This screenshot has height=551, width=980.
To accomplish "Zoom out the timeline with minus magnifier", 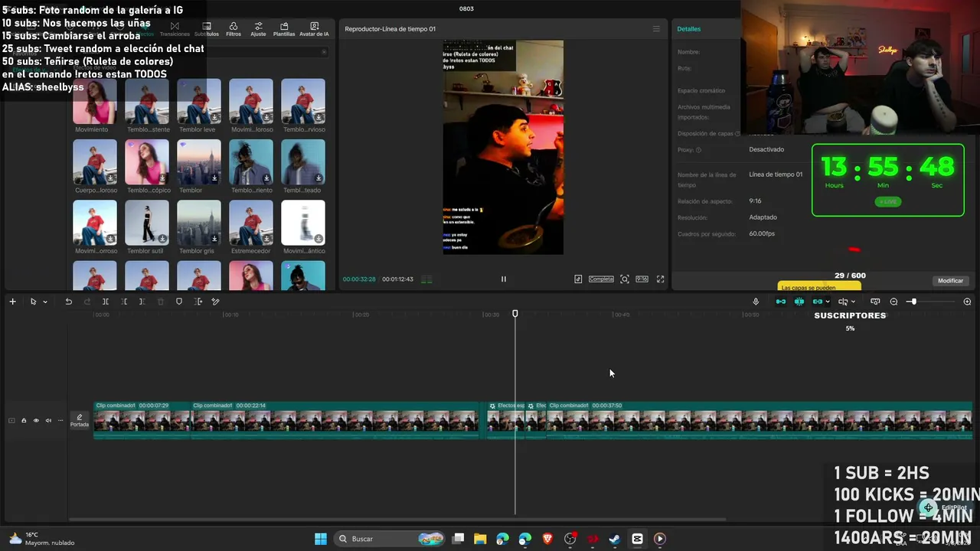I will tap(893, 302).
